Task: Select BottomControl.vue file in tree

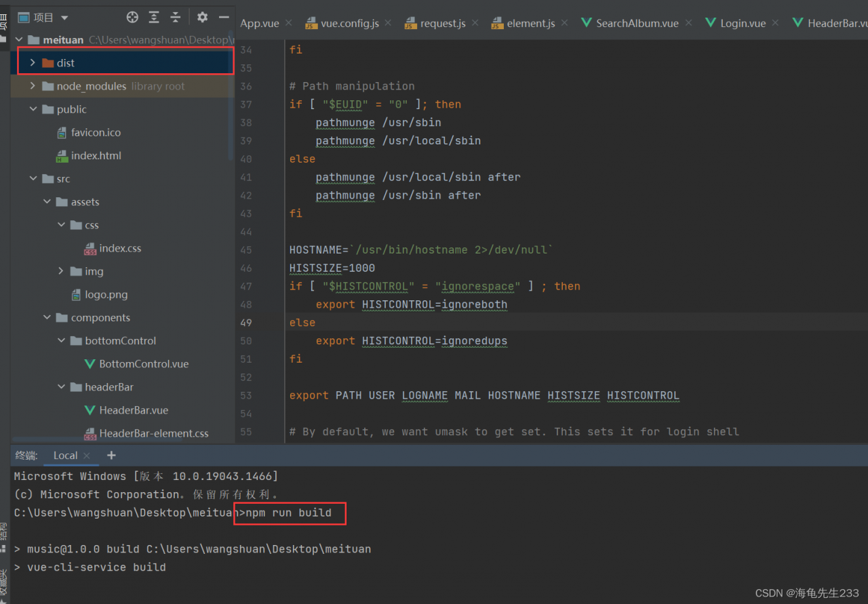Action: pyautogui.click(x=143, y=364)
